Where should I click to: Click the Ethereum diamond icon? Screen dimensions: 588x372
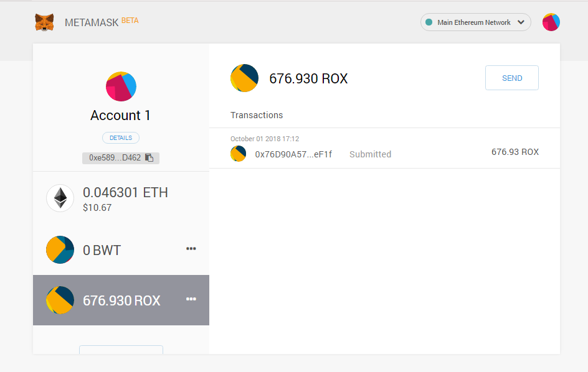pos(60,198)
